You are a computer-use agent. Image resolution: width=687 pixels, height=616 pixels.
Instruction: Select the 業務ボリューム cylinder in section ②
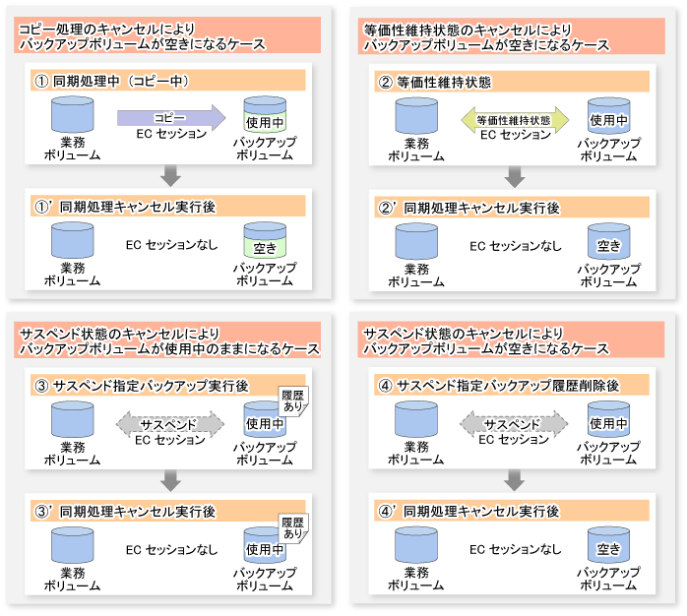click(415, 117)
